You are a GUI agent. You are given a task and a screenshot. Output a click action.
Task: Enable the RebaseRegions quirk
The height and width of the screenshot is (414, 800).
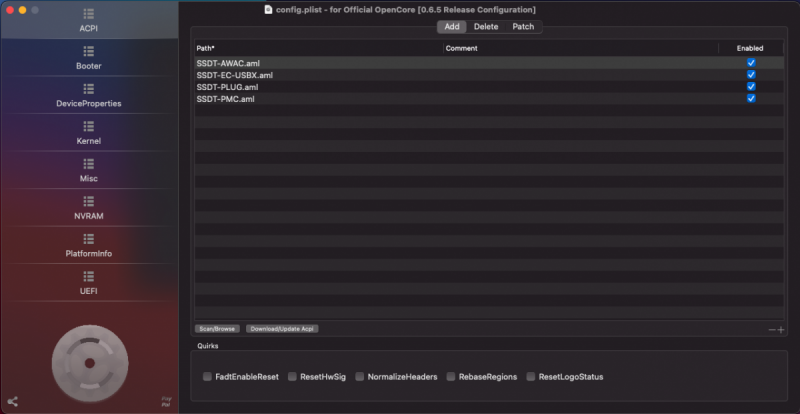pos(451,377)
